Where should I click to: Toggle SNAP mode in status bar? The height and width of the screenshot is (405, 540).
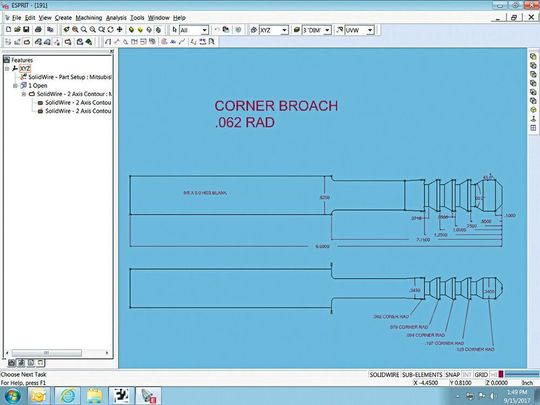coord(452,374)
